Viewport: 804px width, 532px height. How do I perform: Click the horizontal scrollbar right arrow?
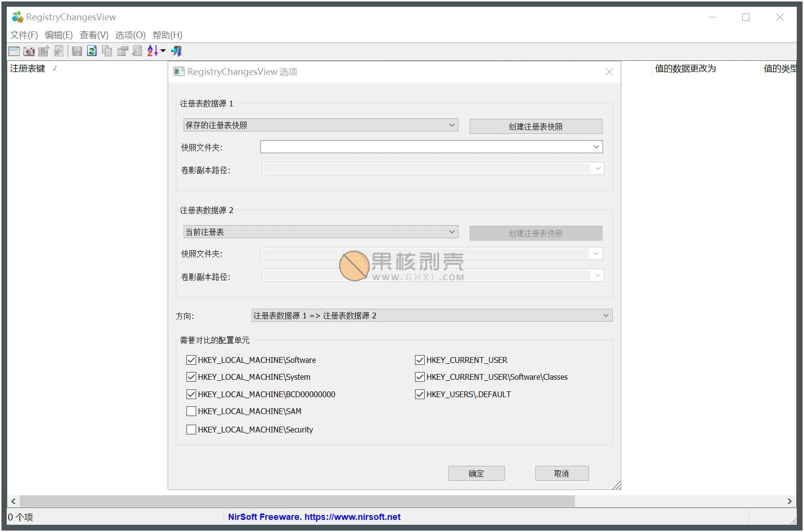pos(790,502)
